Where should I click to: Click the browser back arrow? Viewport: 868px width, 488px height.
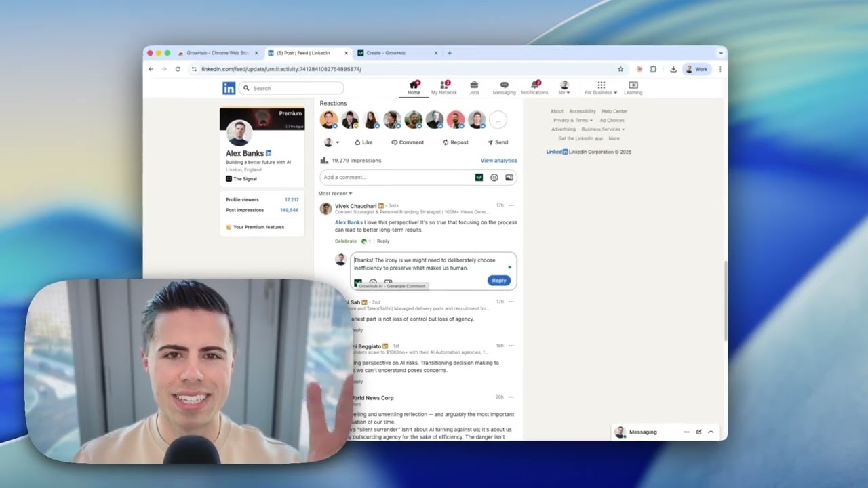[151, 69]
